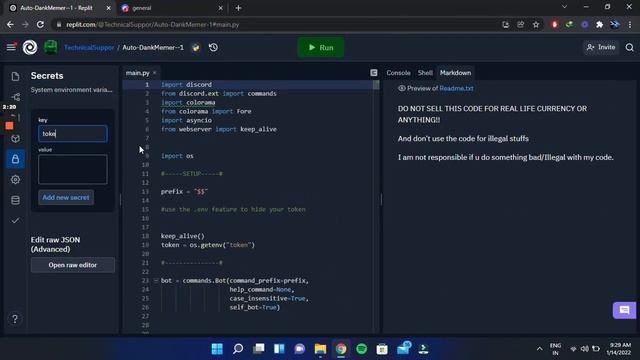
Task: Open Windows Start menu
Action: coord(217,349)
